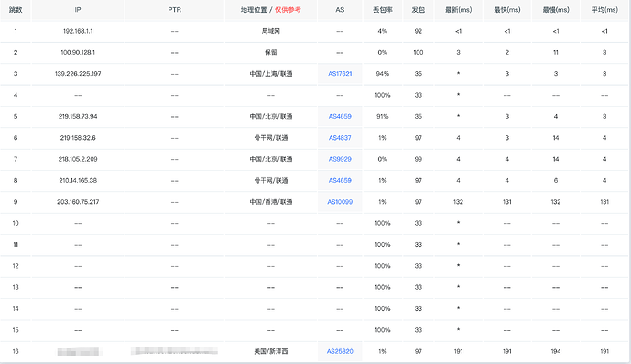Image resolution: width=631 pixels, height=364 pixels.
Task: Click 骨干网/联通 in hop 6 row
Action: point(271,138)
